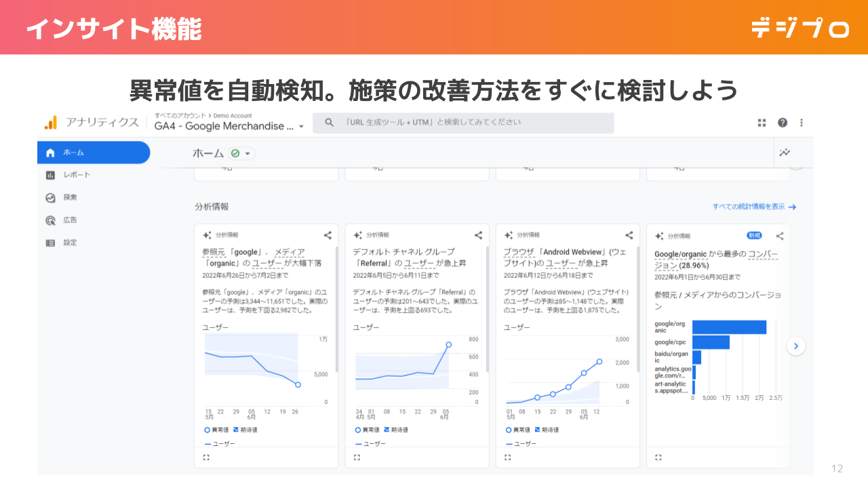868x488 pixels.
Task: Click the anomaly point on the Referral users chart
Action: click(448, 344)
